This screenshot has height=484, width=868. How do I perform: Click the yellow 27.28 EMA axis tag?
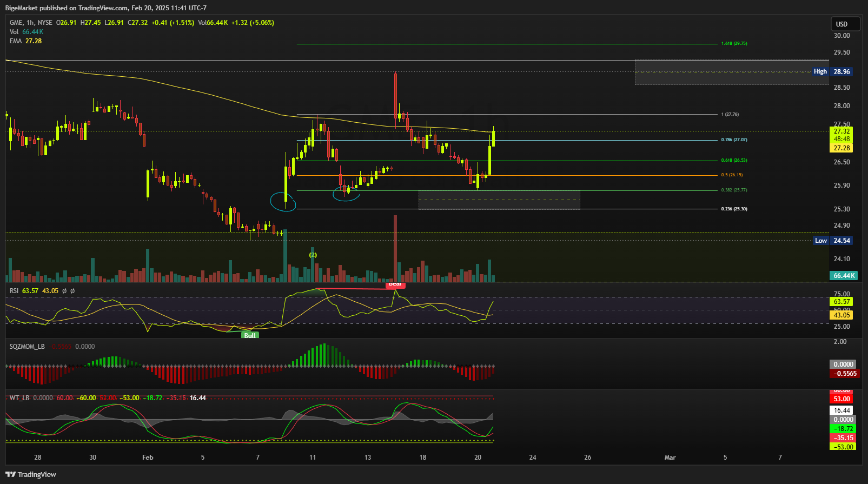point(842,148)
